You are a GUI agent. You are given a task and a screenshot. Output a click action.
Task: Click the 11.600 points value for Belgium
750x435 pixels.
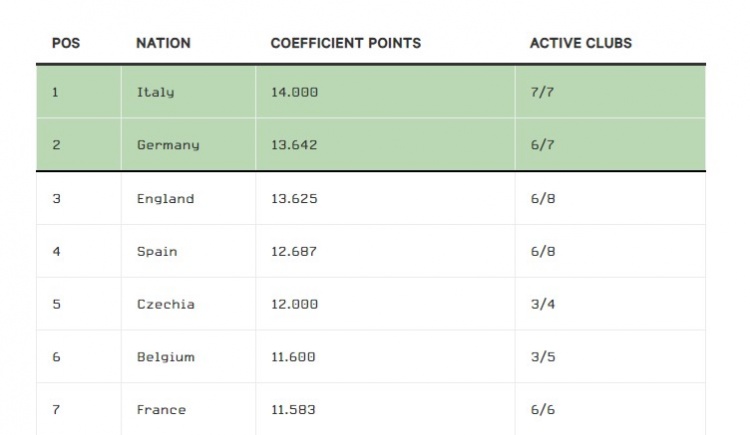[x=294, y=357]
